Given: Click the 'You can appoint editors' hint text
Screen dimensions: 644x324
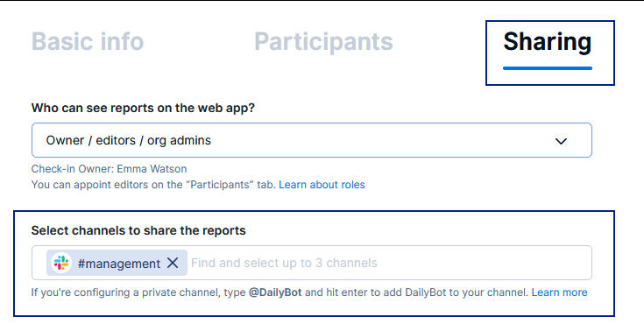Looking at the screenshot, I should (153, 185).
